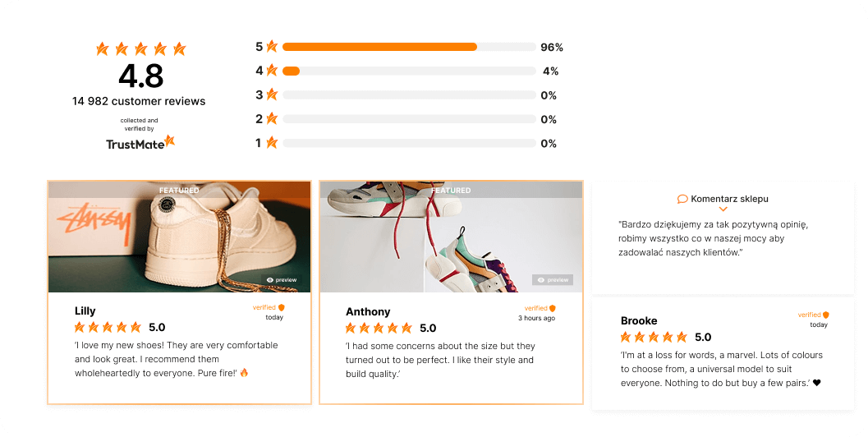Click the preview eye on the colorful sneakers photo
Viewport: 868px width, 437px height.
point(541,280)
